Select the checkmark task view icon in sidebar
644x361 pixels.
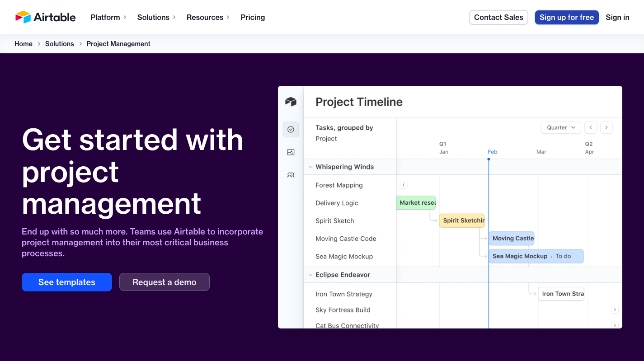click(291, 129)
